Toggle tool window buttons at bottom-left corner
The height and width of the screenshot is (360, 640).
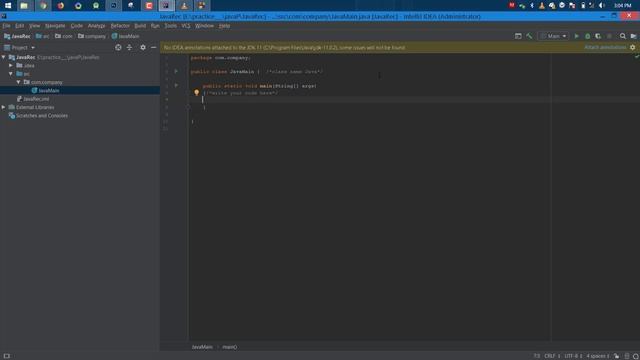pyautogui.click(x=7, y=356)
